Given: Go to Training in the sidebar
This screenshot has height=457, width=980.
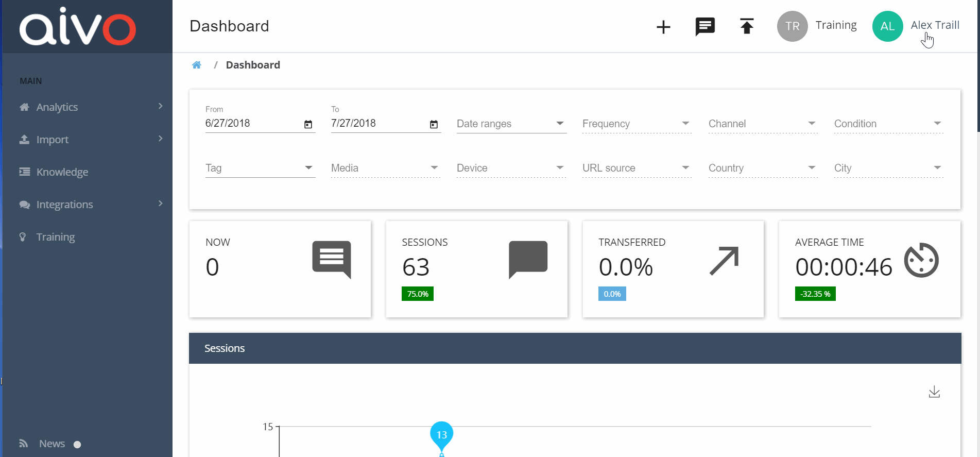Looking at the screenshot, I should pos(56,237).
